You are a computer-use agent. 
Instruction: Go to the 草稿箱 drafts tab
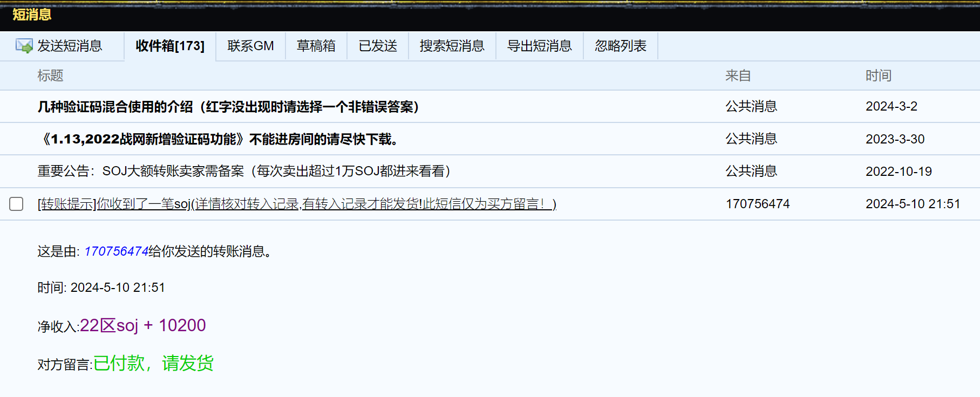point(316,46)
